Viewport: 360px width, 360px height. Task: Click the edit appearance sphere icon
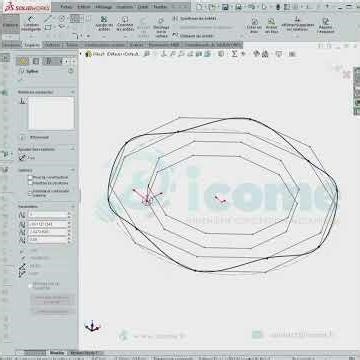pyautogui.click(x=257, y=53)
